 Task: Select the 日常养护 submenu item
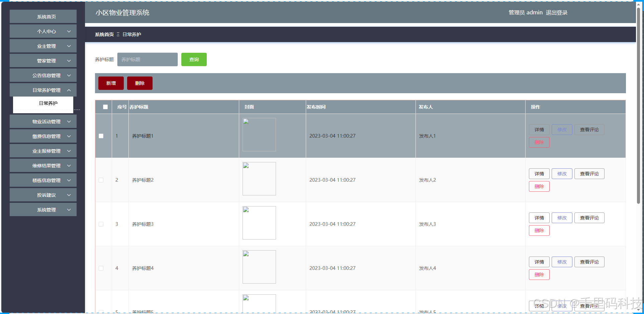point(43,103)
